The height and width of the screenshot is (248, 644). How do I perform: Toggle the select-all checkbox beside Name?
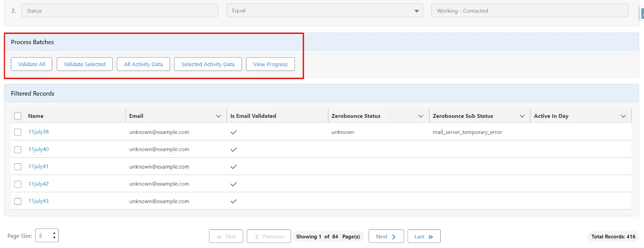tap(18, 116)
